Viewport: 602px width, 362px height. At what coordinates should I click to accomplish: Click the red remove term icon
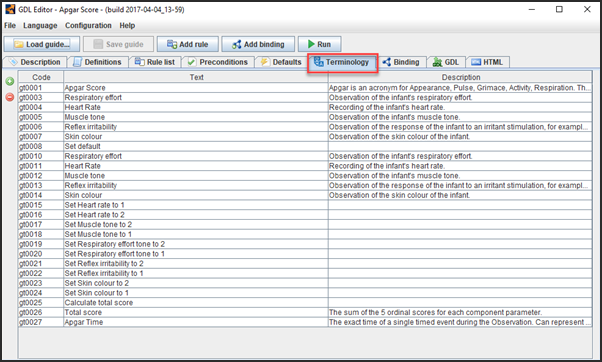(10, 97)
